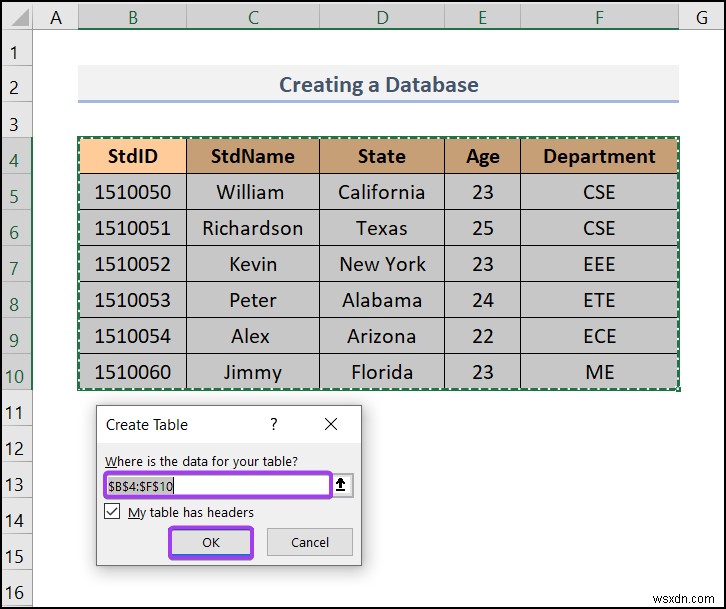Select column F header
The width and height of the screenshot is (726, 609).
click(x=600, y=18)
